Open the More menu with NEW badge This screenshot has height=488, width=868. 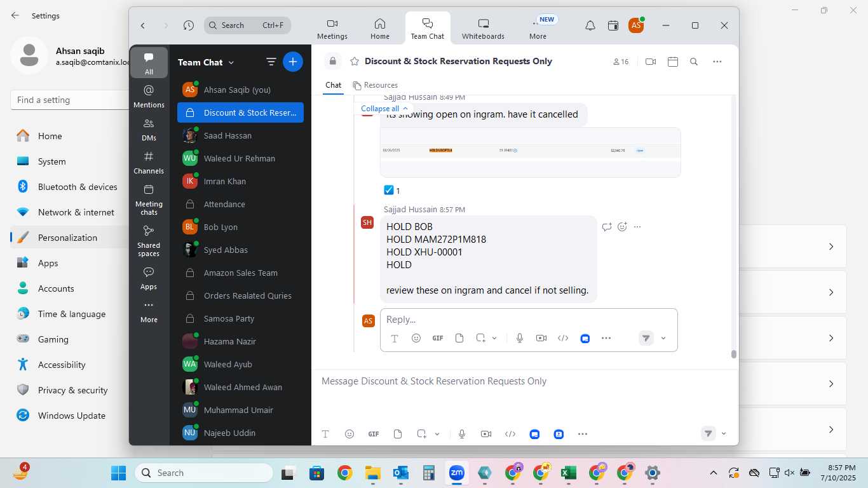point(538,29)
